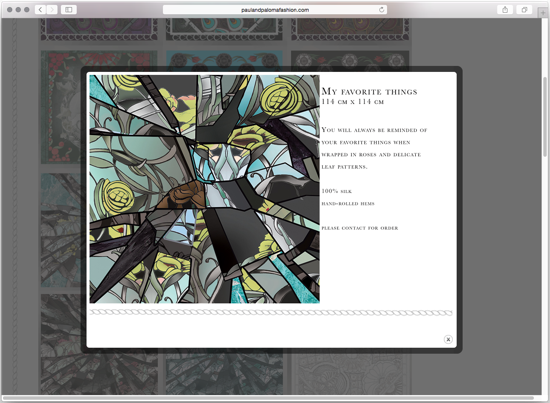This screenshot has width=550, height=403.
Task: Click the Safari forward arrow
Action: pos(52,9)
